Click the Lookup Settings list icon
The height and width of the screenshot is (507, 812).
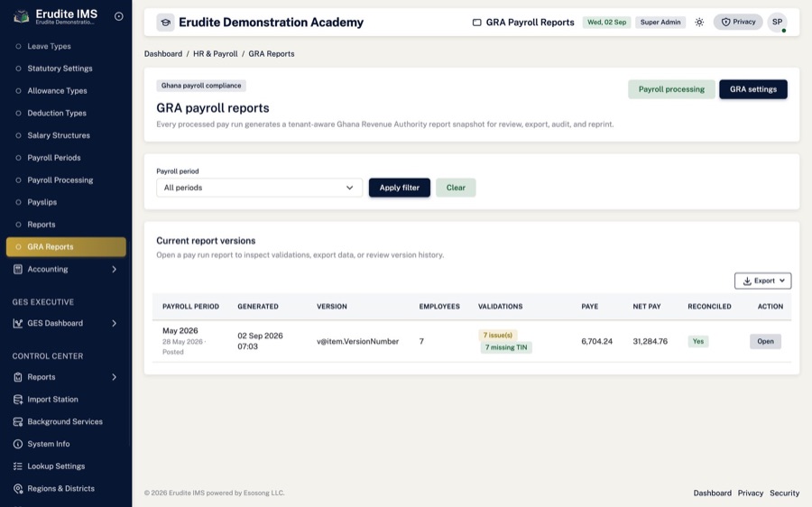(18, 466)
